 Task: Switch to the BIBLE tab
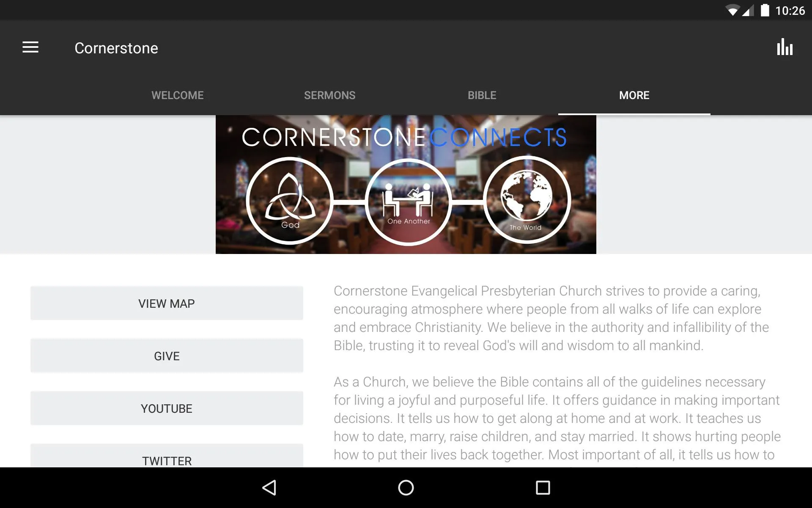(x=482, y=95)
